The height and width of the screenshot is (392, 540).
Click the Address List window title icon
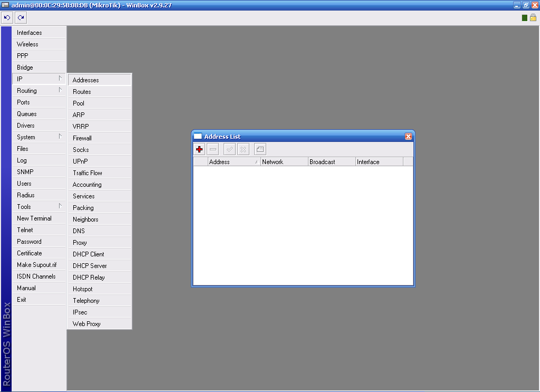(x=198, y=136)
